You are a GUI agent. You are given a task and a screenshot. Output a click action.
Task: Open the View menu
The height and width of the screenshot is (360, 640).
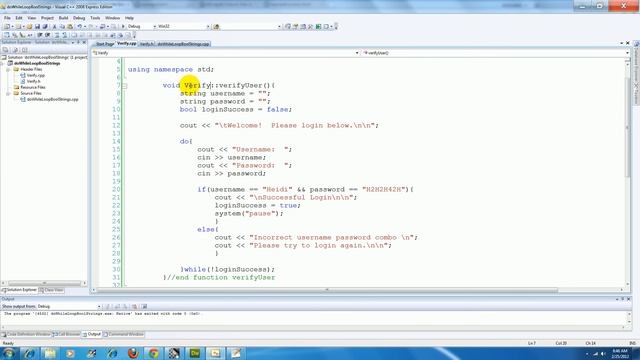(x=31, y=18)
